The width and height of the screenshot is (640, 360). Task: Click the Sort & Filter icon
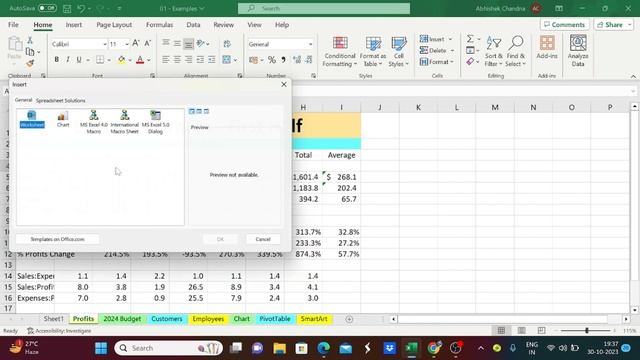(x=493, y=52)
